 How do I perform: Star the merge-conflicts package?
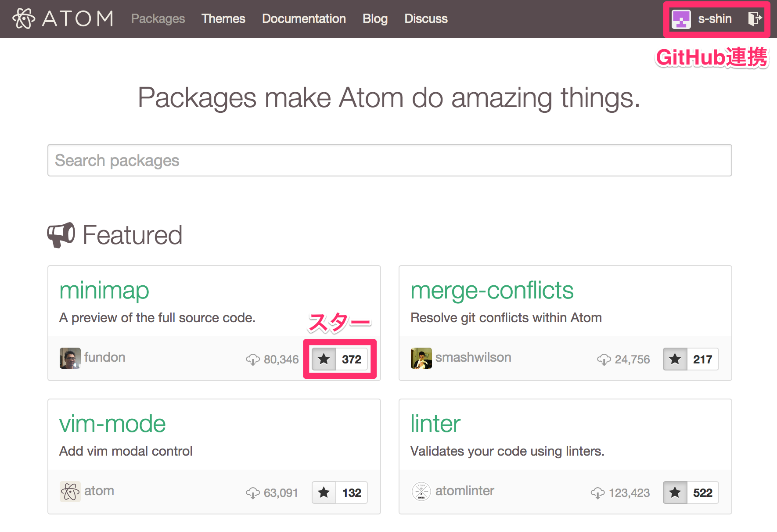tap(675, 359)
